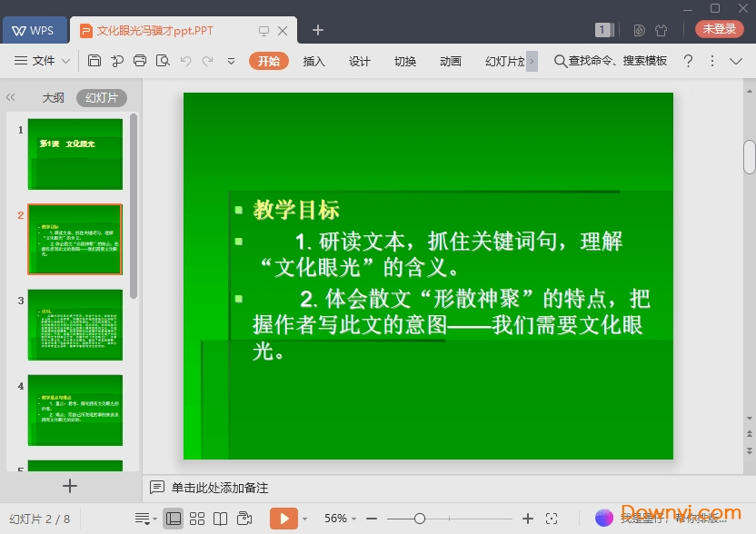756x534 pixels.
Task: Toggle the notes display button
Action: (143, 519)
